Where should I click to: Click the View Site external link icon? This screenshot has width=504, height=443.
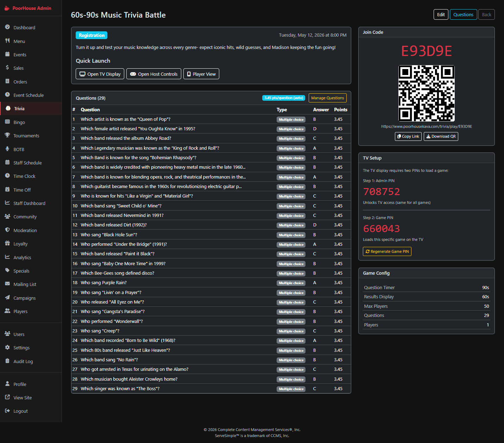pos(7,397)
